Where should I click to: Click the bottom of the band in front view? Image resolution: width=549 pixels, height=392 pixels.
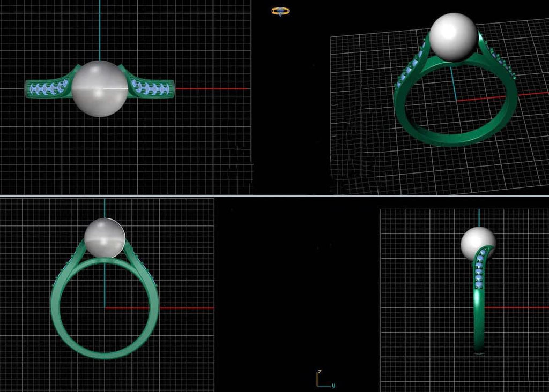105,352
